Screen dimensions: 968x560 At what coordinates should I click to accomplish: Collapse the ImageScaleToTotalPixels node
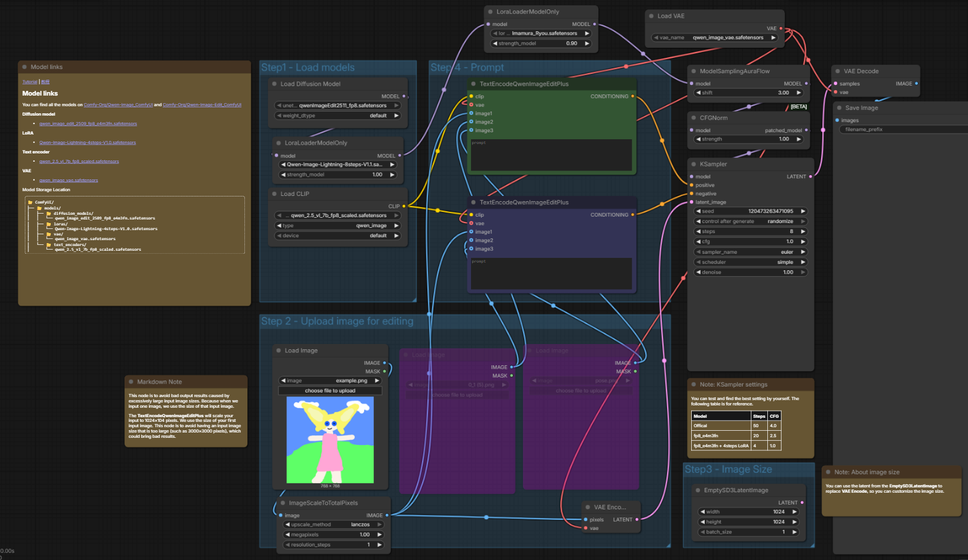click(283, 503)
